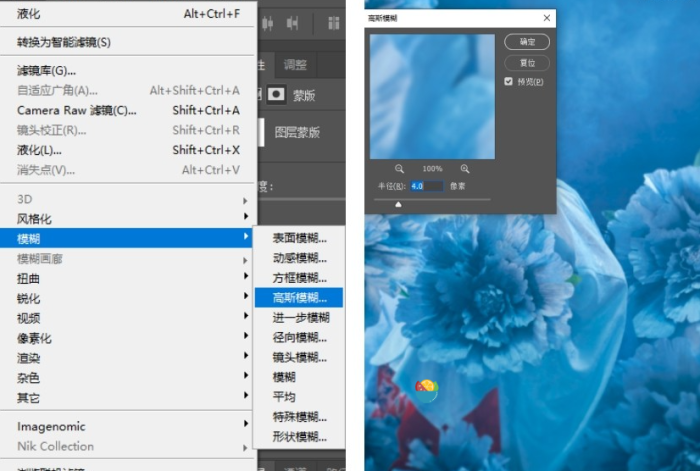
Task: Click the layer mask icon beside 蒙版
Action: point(276,95)
